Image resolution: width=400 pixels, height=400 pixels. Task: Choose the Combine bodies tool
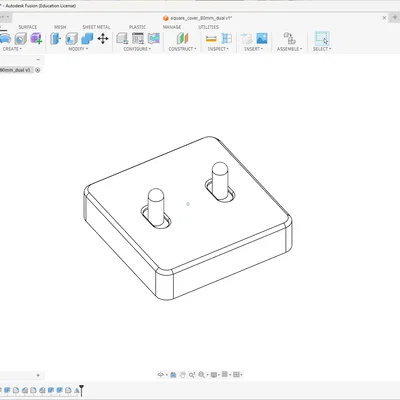pos(87,39)
